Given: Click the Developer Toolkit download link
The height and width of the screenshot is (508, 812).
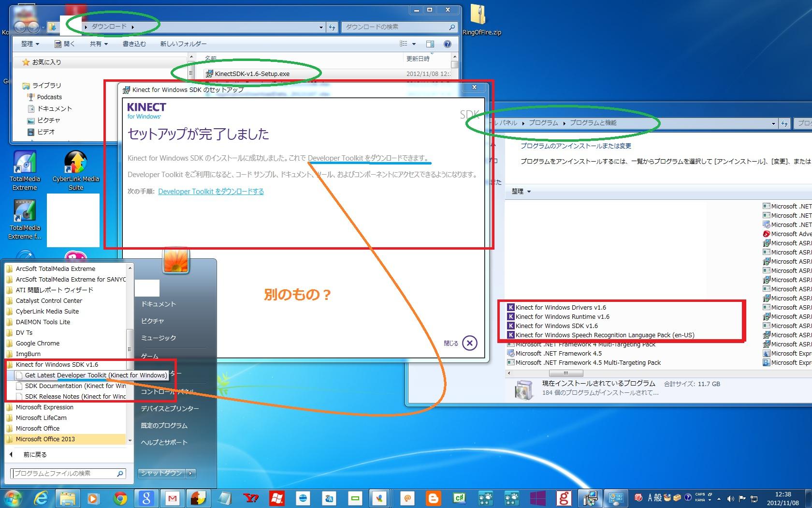Looking at the screenshot, I should click(211, 192).
